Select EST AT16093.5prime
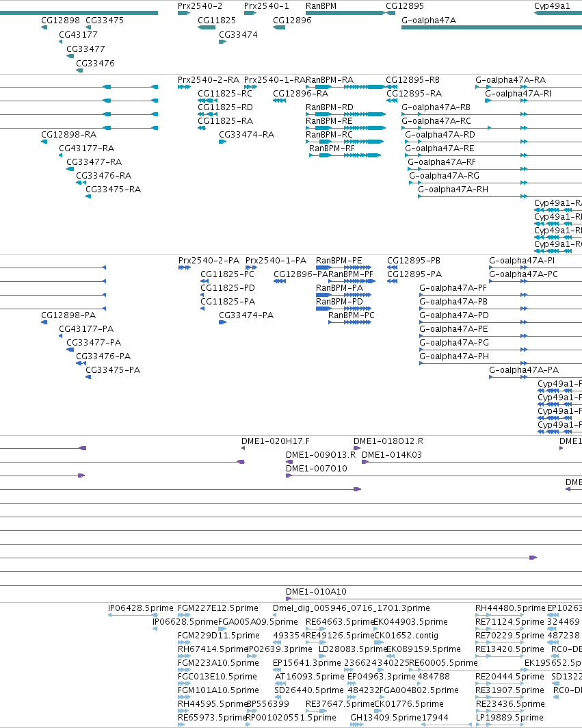The height and width of the screenshot is (728, 582). [310, 677]
